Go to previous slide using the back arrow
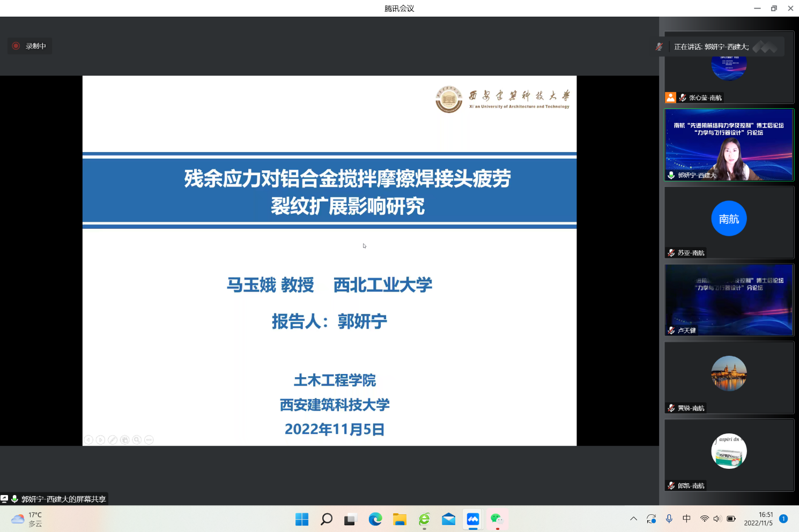The width and height of the screenshot is (799, 532). point(88,440)
